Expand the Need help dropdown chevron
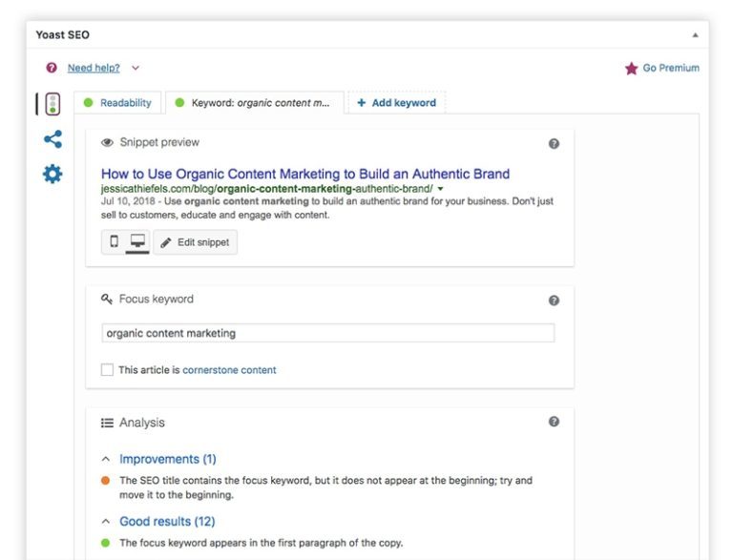The width and height of the screenshot is (733, 560). click(x=136, y=68)
